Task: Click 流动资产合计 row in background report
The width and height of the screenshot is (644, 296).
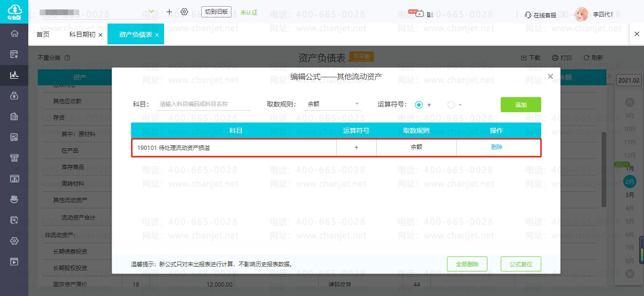Action: 78,217
